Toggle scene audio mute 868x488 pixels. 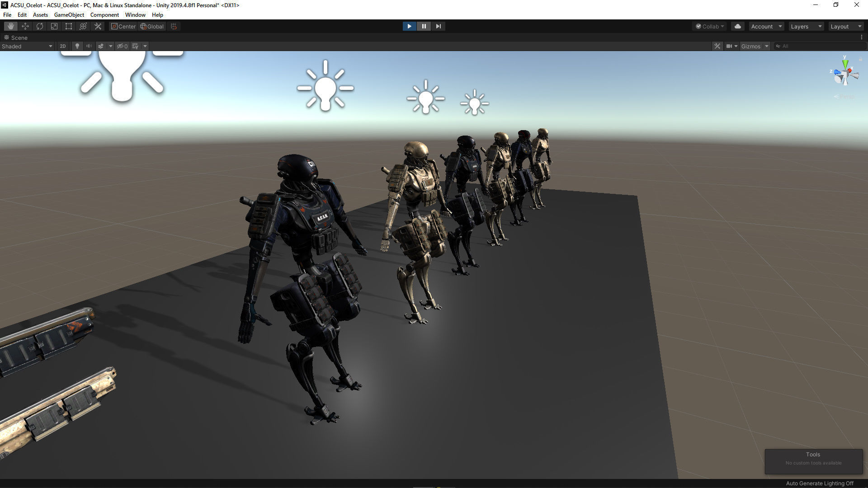pos(89,46)
